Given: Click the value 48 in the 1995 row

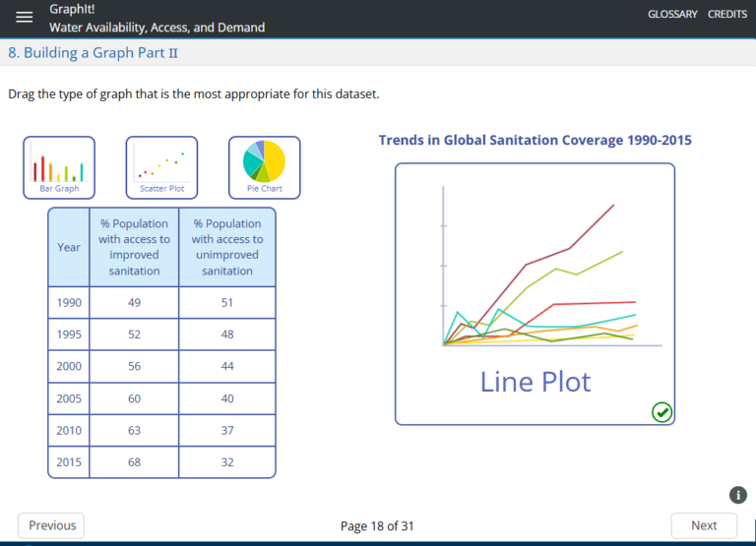Looking at the screenshot, I should [227, 334].
